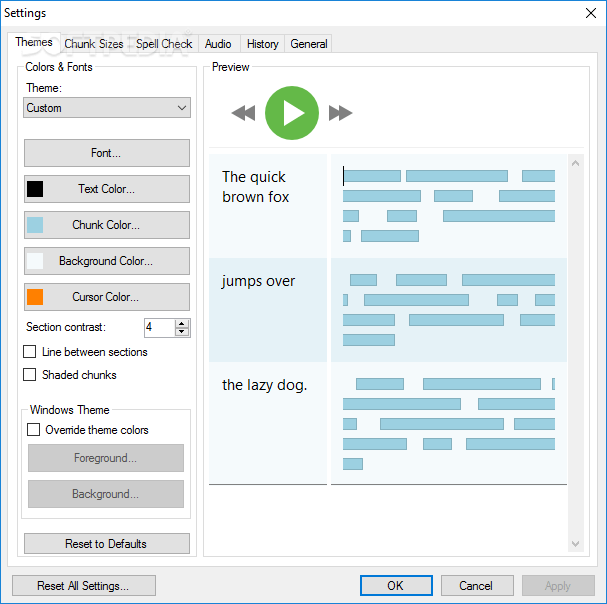Click the greyed-out Apply button
This screenshot has height=604, width=607.
click(x=558, y=585)
